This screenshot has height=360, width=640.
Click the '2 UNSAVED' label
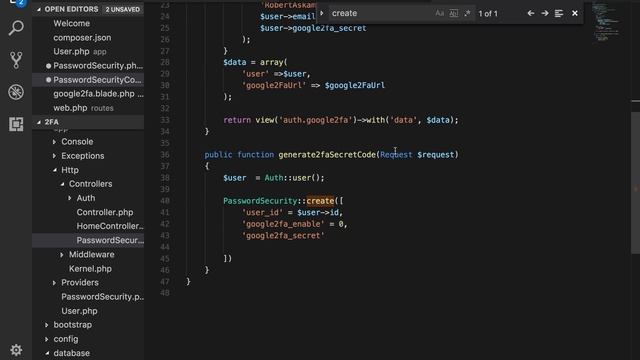tap(122, 9)
